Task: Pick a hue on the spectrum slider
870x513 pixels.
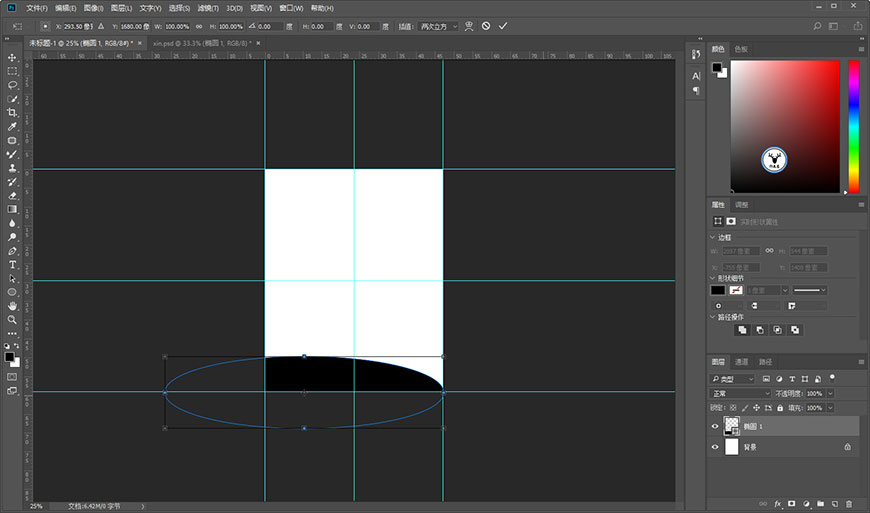Action: [x=853, y=126]
